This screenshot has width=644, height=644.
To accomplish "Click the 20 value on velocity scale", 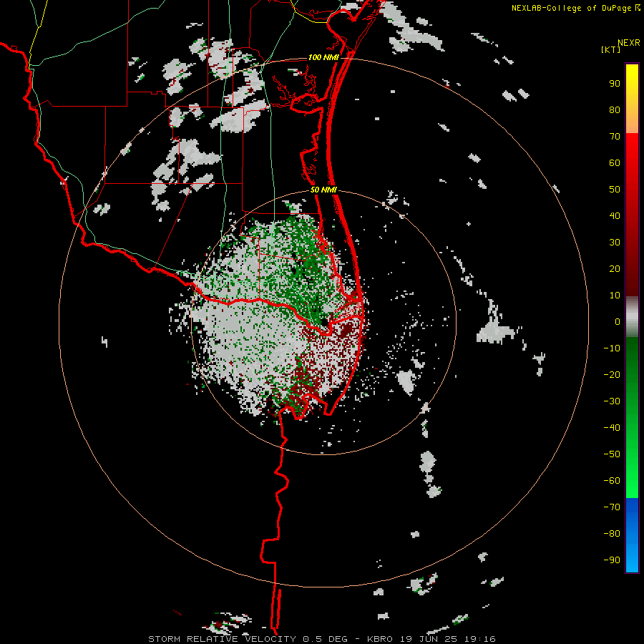I will pos(615,268).
